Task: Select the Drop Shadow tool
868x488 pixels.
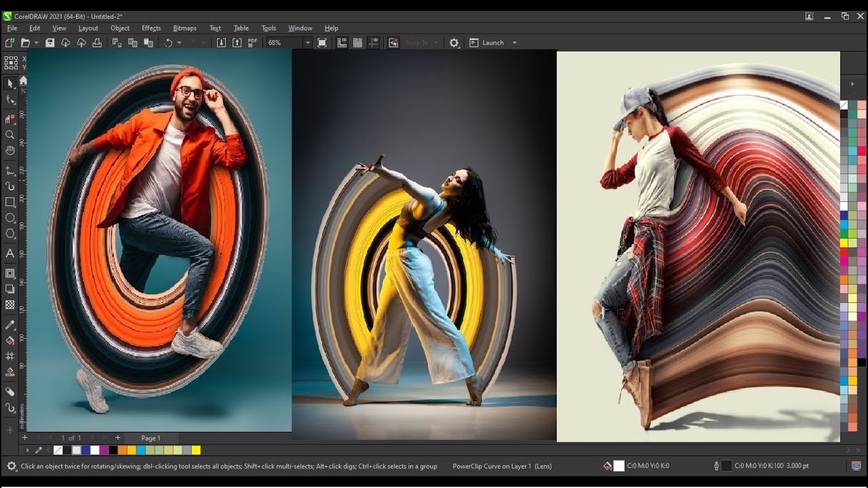Action: click(10, 289)
